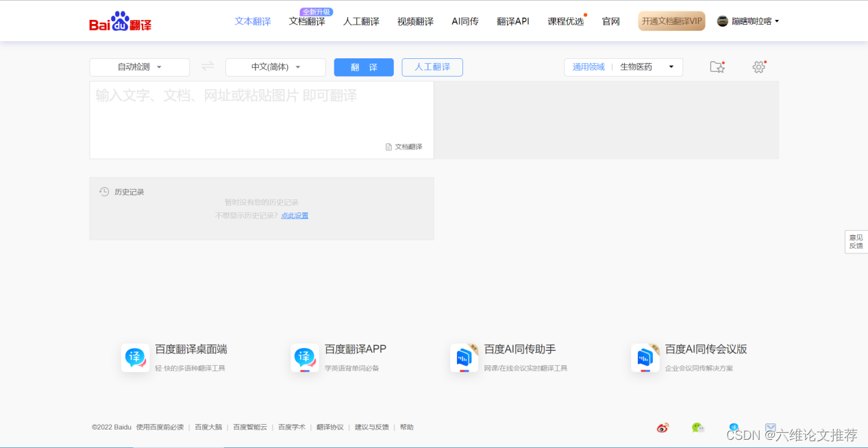
Task: Open the settings gear icon
Action: [758, 66]
